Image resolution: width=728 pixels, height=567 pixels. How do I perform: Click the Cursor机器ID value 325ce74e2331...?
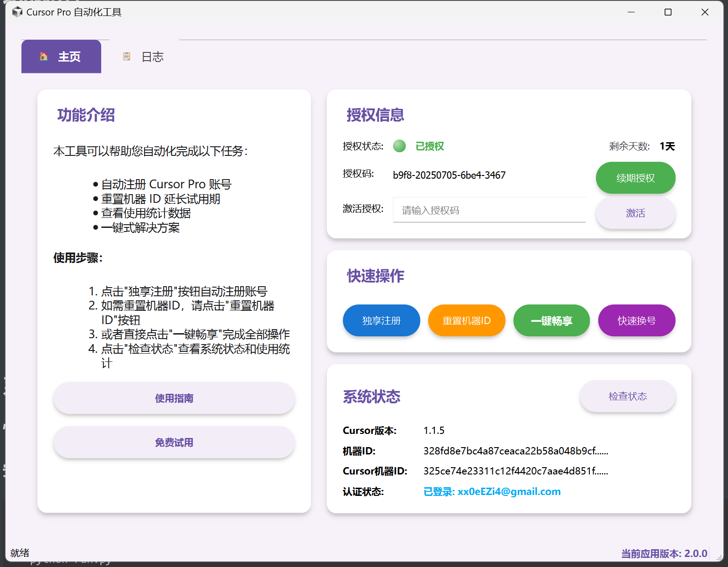(x=516, y=471)
